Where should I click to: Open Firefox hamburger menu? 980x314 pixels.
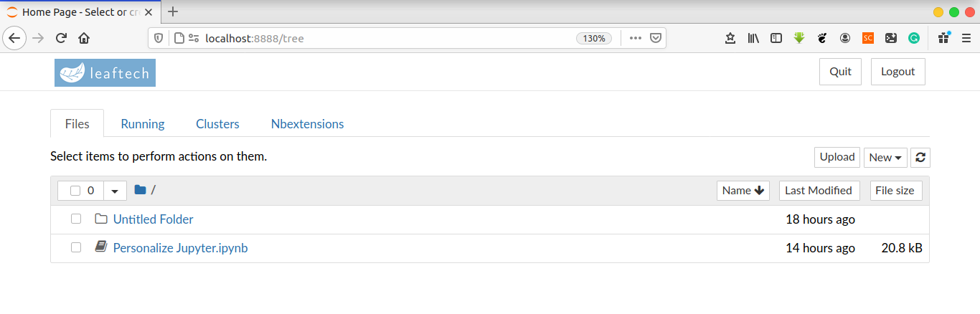click(966, 38)
